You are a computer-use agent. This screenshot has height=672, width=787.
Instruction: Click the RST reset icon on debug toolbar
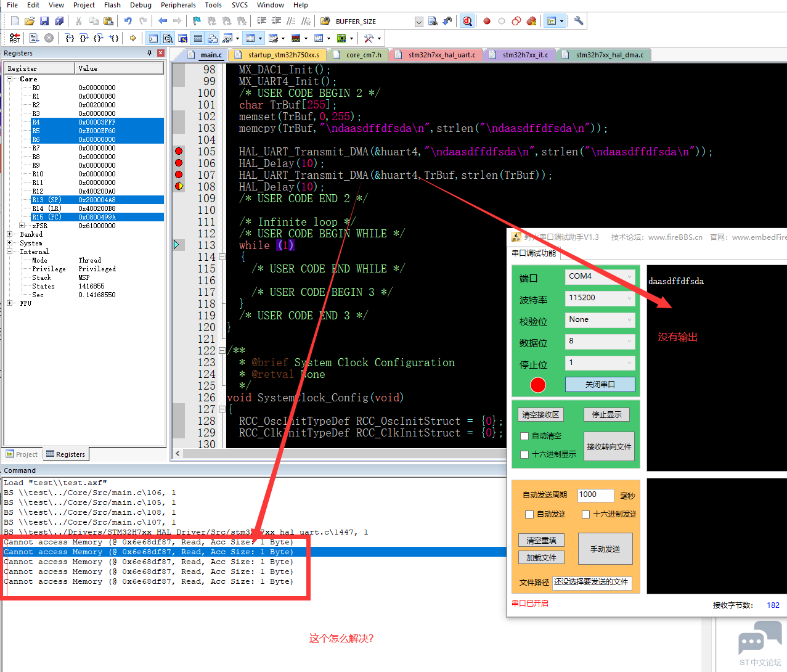[x=14, y=38]
